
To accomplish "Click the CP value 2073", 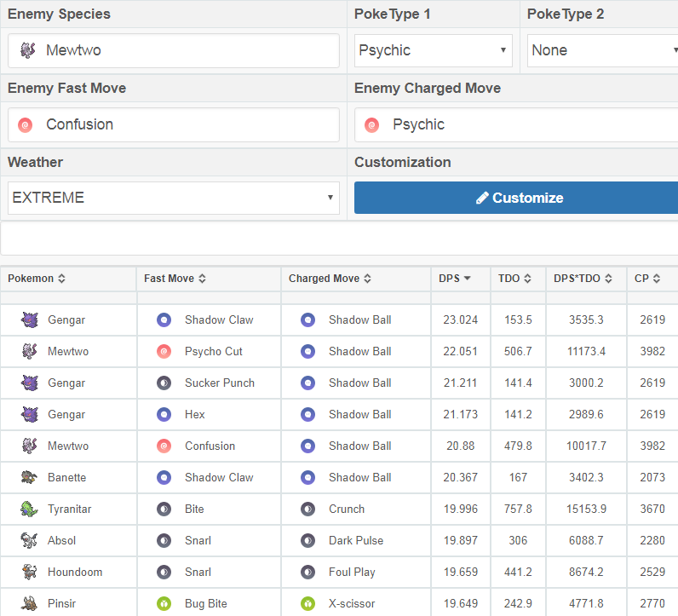I will click(x=652, y=478).
